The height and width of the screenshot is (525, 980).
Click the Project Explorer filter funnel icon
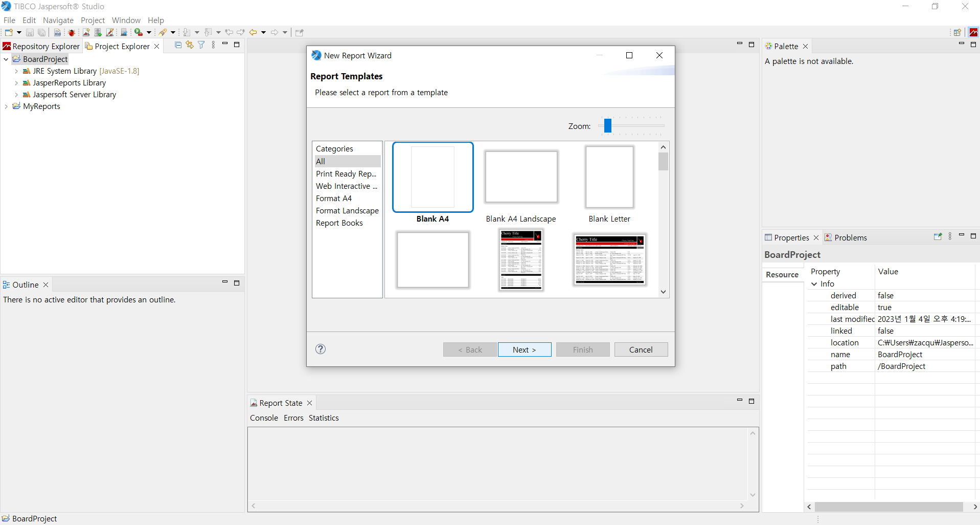tap(201, 45)
